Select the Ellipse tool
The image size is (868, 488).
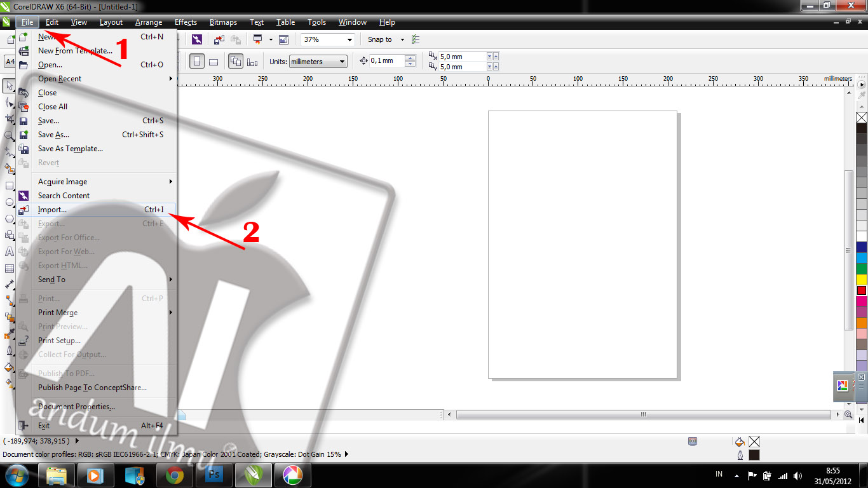pyautogui.click(x=9, y=202)
